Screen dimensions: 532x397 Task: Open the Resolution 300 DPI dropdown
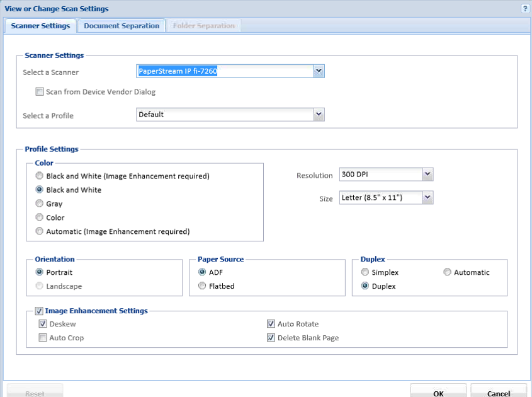click(x=427, y=175)
